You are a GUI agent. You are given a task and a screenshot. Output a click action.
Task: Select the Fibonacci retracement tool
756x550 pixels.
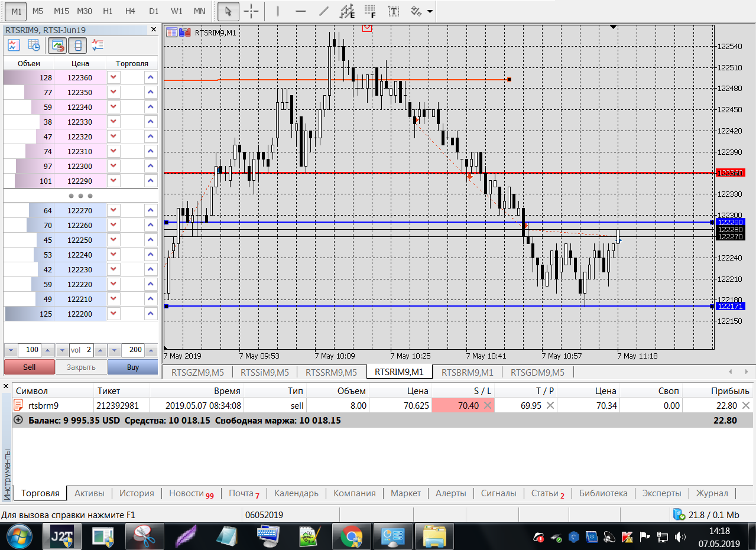(x=370, y=11)
